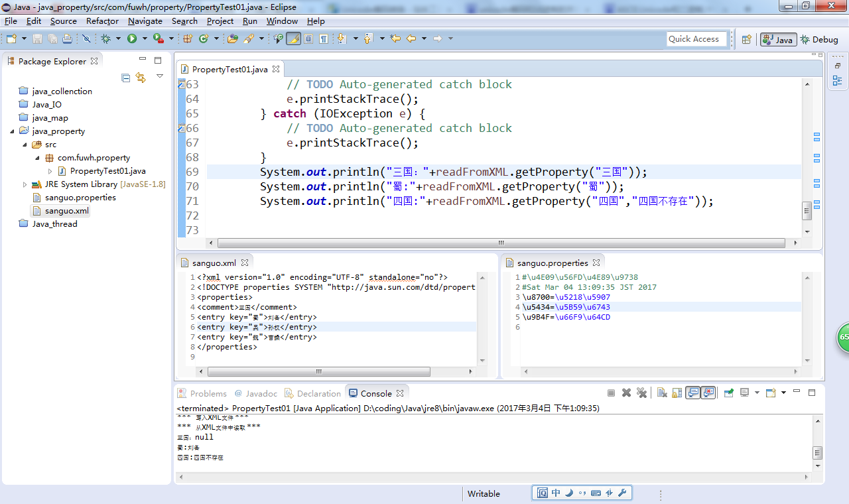Screen dimensions: 849x504
Task: Open Package Explorer View Menu triangle
Action: (159, 77)
